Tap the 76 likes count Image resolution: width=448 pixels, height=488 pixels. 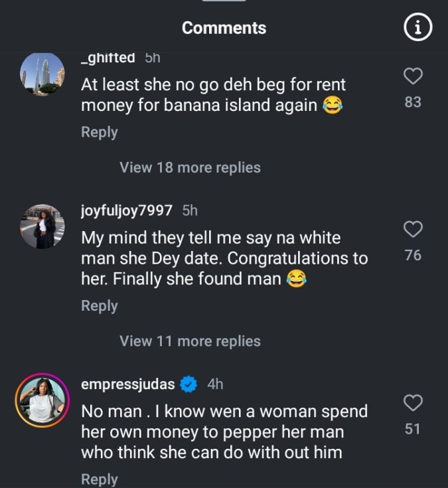pyautogui.click(x=413, y=255)
